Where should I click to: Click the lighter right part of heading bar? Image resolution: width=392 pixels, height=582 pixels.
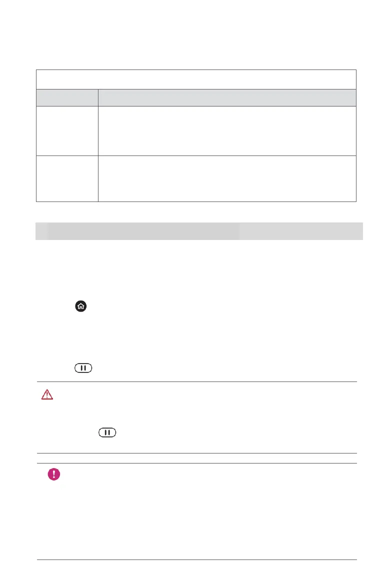pos(300,231)
